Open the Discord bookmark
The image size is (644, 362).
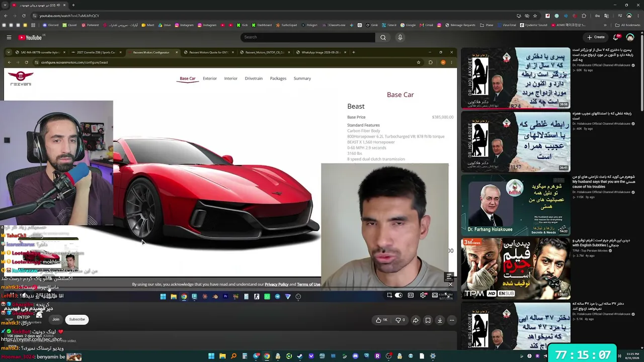pyautogui.click(x=50, y=25)
